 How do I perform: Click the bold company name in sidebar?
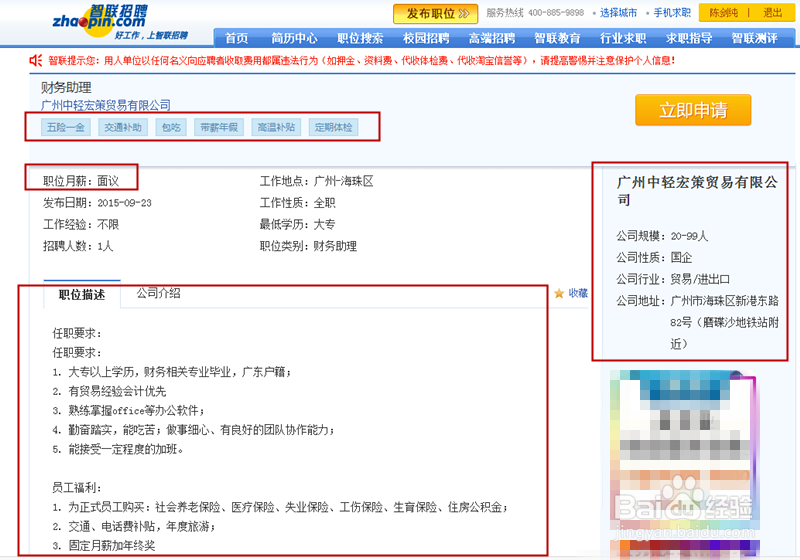coord(697,191)
